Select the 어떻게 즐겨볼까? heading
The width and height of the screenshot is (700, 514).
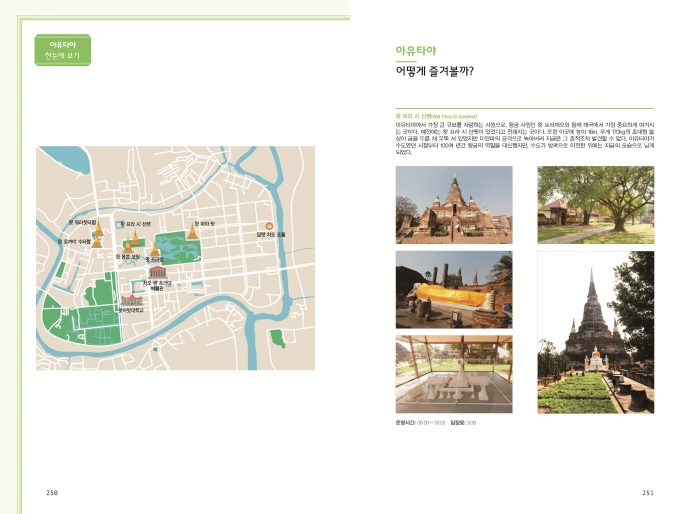click(434, 71)
